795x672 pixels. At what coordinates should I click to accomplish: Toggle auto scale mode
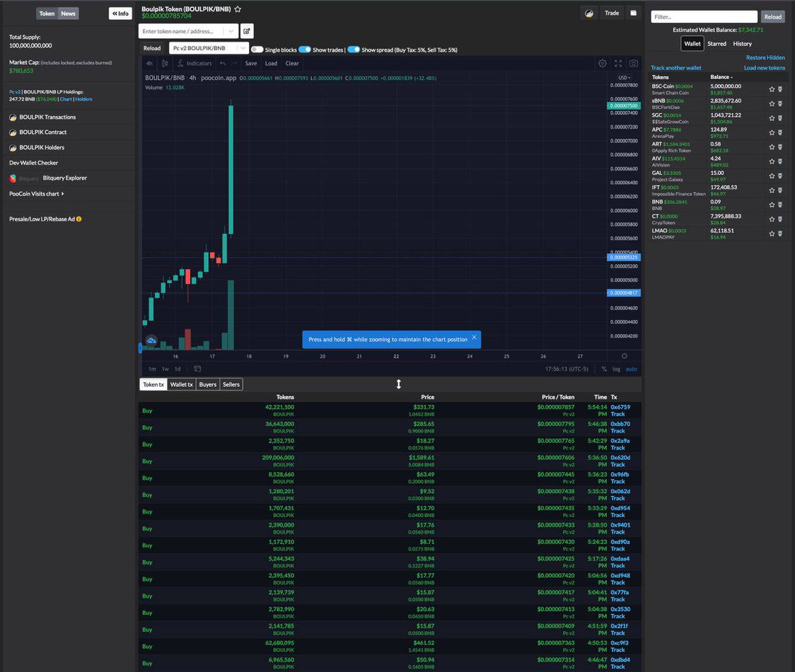pos(631,369)
